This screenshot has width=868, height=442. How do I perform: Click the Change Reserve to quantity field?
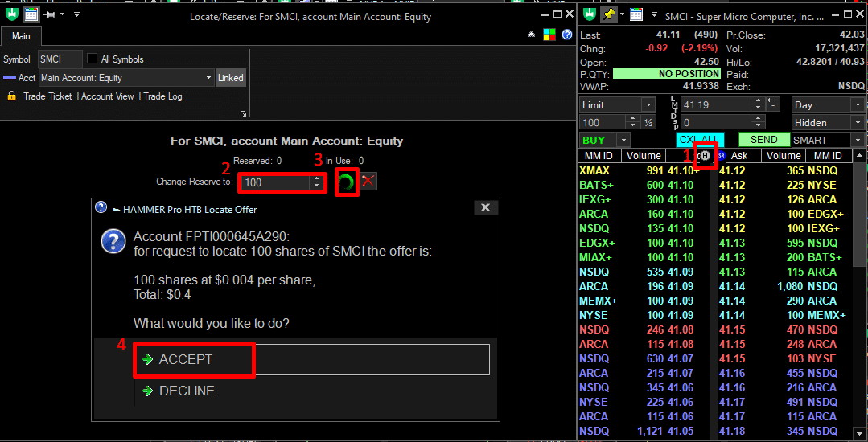(x=275, y=182)
